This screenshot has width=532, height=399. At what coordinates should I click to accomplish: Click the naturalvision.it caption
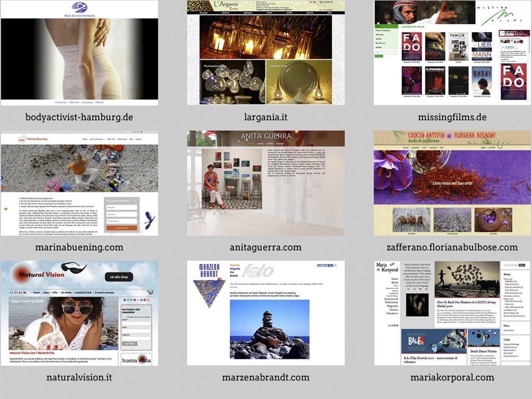[x=79, y=377]
